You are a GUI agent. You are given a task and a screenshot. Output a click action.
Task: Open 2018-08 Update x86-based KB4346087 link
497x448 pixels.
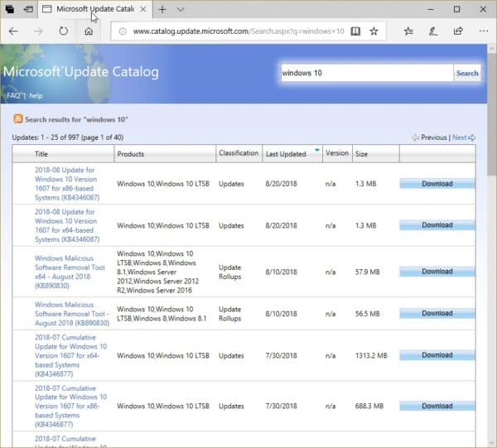67,184
